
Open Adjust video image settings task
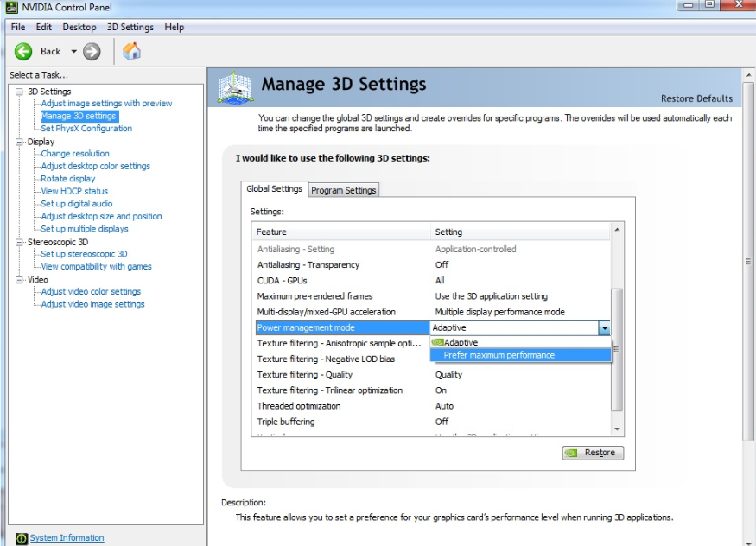[x=92, y=303]
